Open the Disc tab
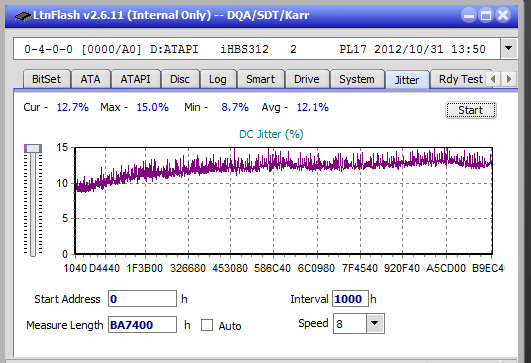531x363 pixels. pyautogui.click(x=180, y=79)
